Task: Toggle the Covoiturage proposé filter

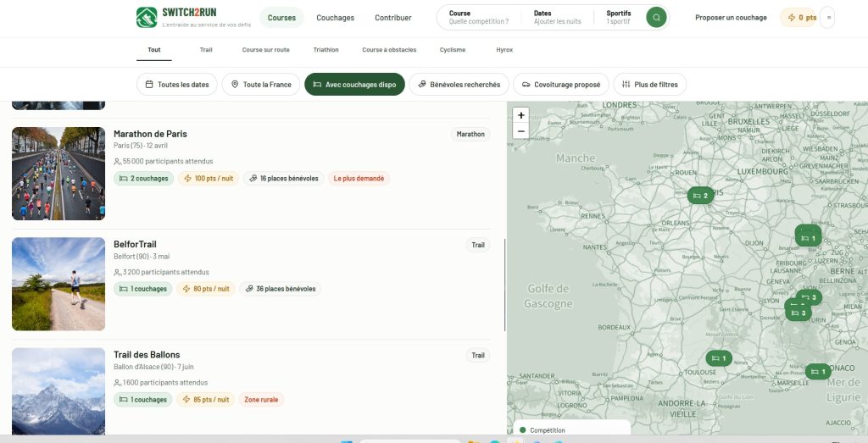Action: (561, 85)
